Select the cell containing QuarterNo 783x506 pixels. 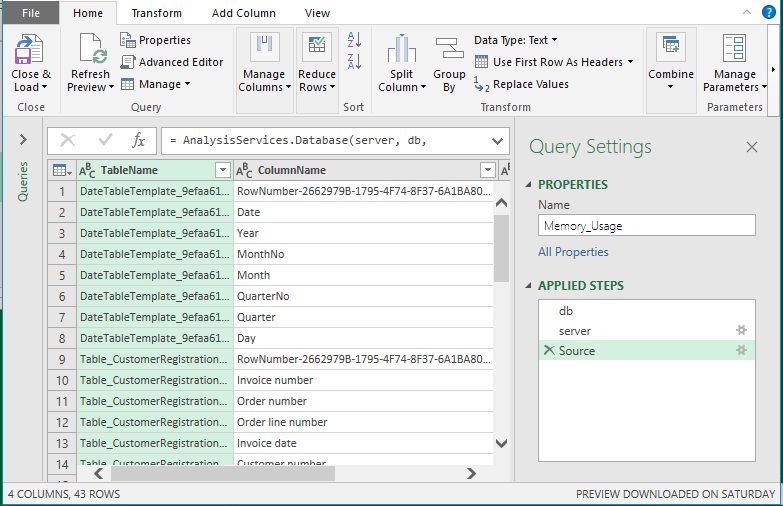364,296
